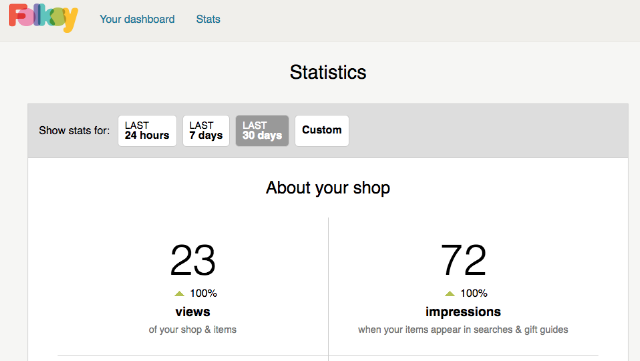Click the green up arrow under 23
This screenshot has width=640, height=361.
[180, 293]
